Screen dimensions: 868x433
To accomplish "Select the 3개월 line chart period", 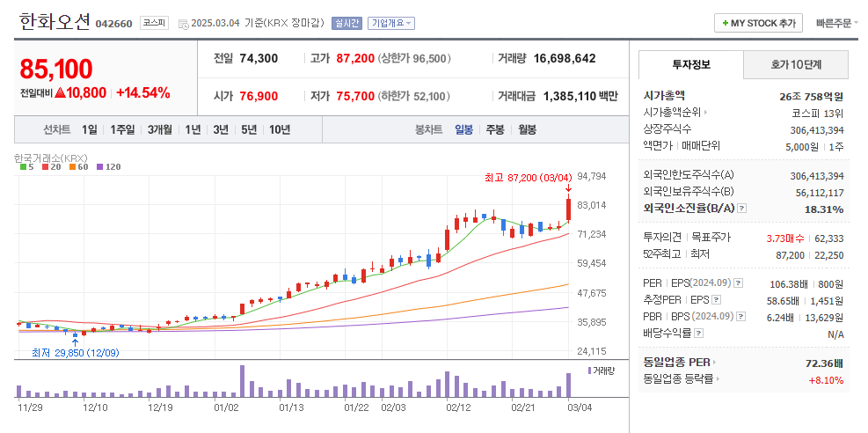I will [159, 130].
